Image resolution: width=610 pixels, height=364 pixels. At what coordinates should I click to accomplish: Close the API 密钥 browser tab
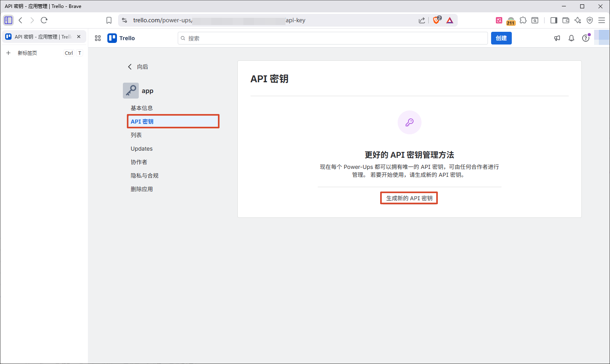coord(79,37)
